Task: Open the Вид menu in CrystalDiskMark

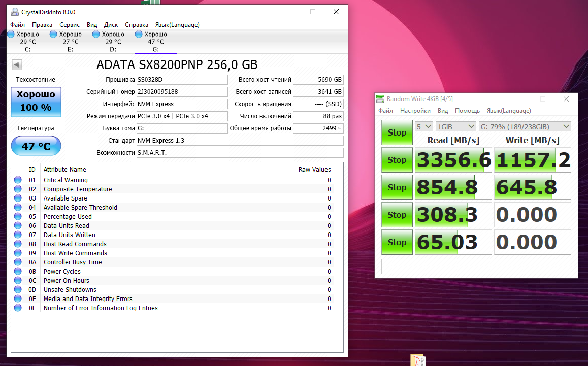Action: (443, 111)
